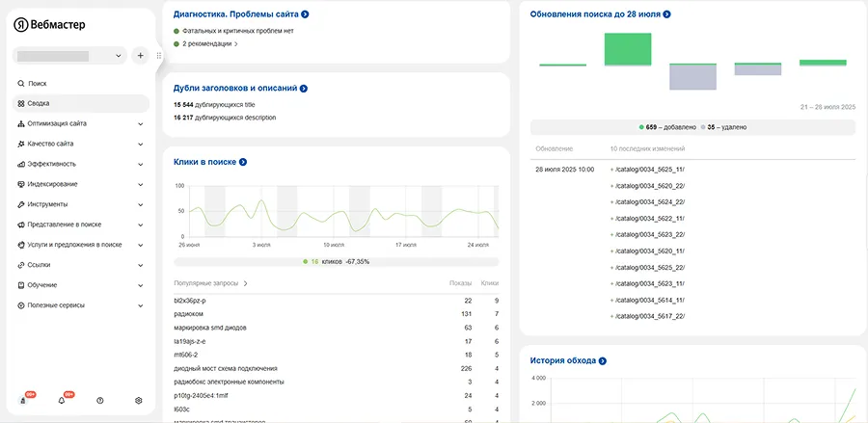Open the Популярные запросы link
Viewport: 868px width, 423px height.
tap(210, 283)
